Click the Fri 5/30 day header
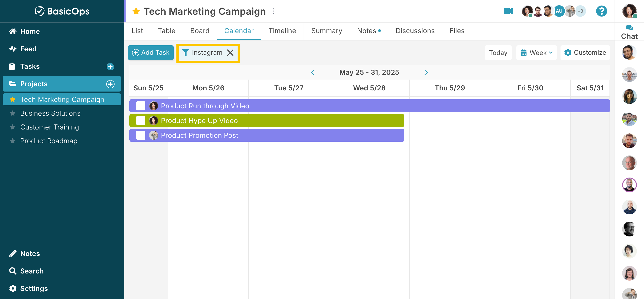 530,88
